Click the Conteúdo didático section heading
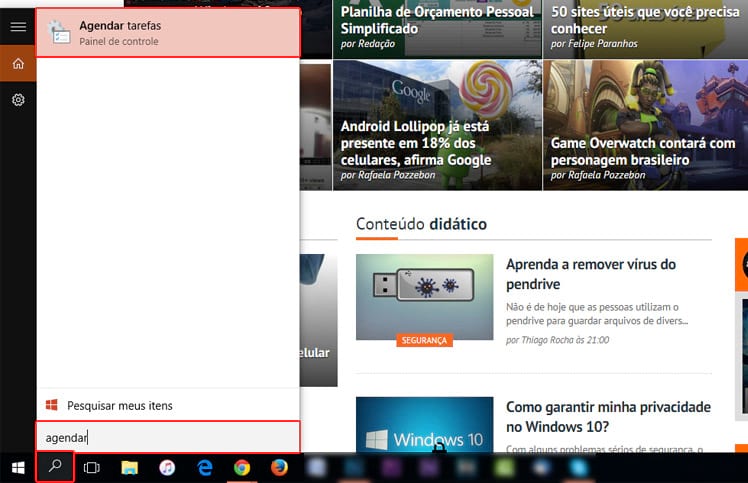This screenshot has width=748, height=483. (x=421, y=224)
